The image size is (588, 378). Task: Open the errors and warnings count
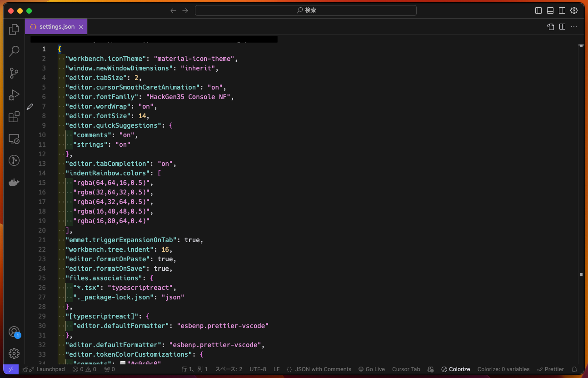click(x=85, y=369)
